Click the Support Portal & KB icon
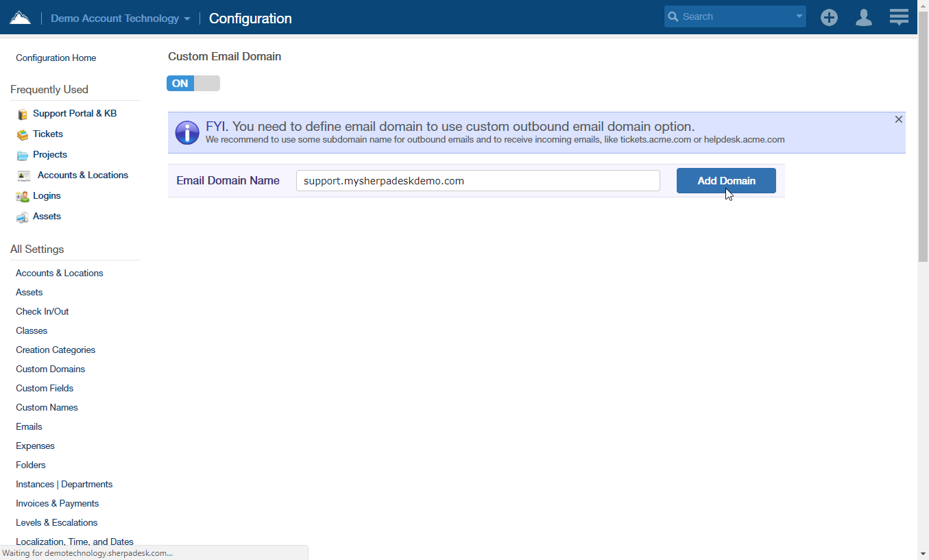Image resolution: width=929 pixels, height=560 pixels. point(23,114)
